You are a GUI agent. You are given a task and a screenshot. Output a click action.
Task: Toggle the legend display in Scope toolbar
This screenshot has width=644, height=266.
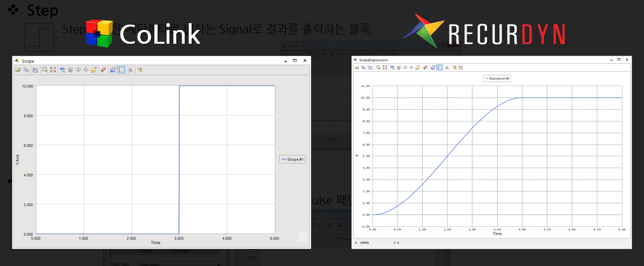click(x=121, y=70)
